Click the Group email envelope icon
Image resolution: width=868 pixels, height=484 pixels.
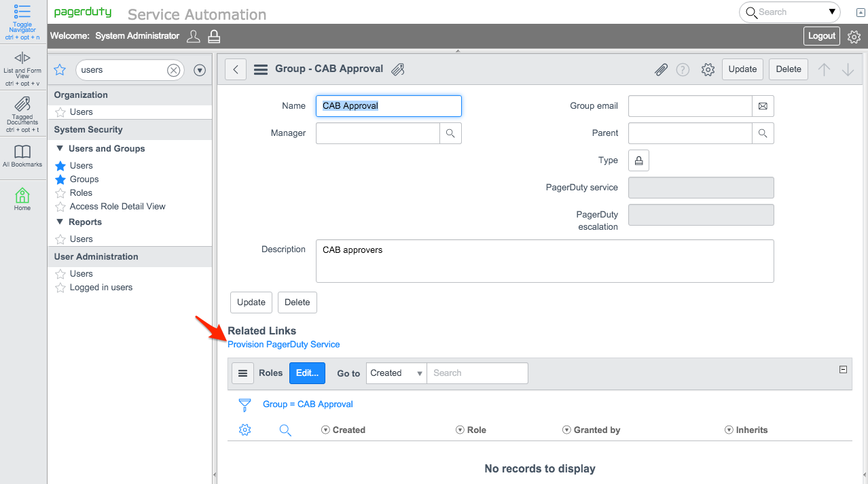(763, 106)
